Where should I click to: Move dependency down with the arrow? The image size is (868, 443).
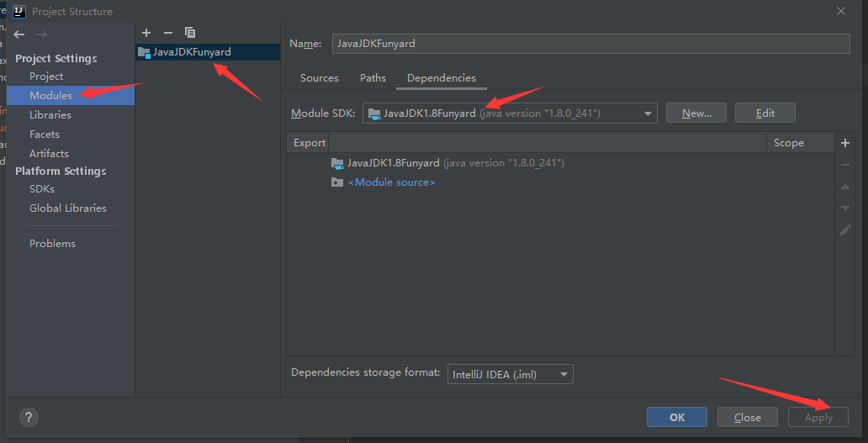845,208
